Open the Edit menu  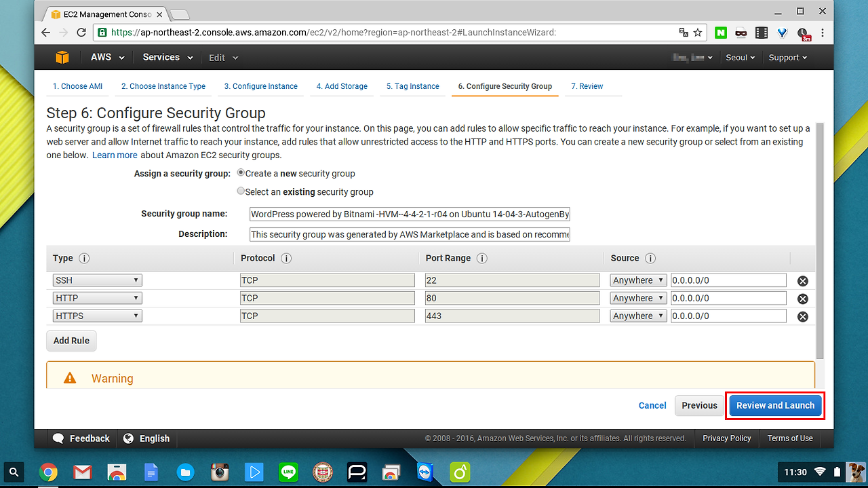click(223, 58)
